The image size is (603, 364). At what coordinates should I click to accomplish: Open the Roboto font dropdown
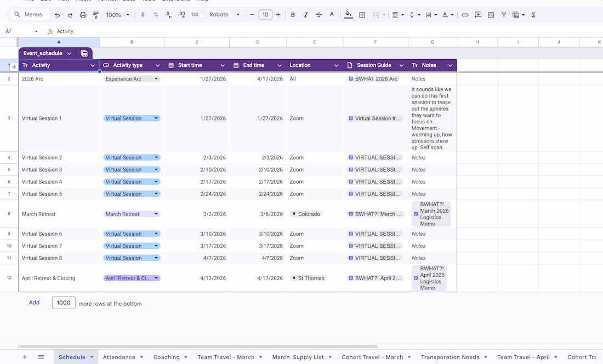click(224, 15)
